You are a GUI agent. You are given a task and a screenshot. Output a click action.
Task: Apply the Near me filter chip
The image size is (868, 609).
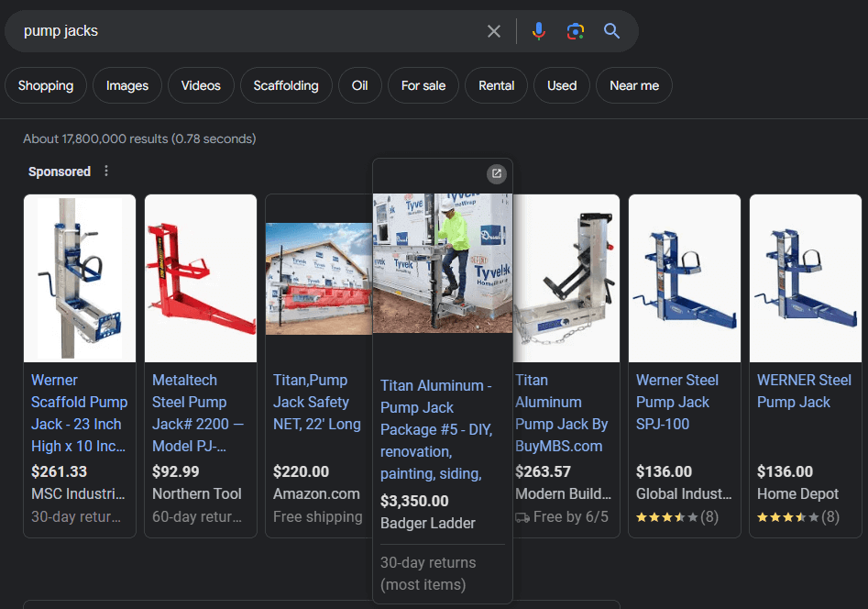[634, 85]
